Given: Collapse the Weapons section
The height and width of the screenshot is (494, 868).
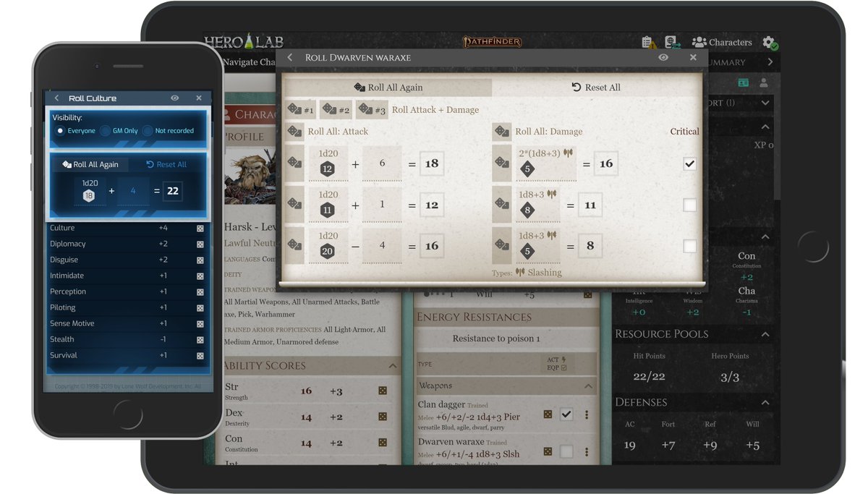Looking at the screenshot, I should tap(589, 386).
